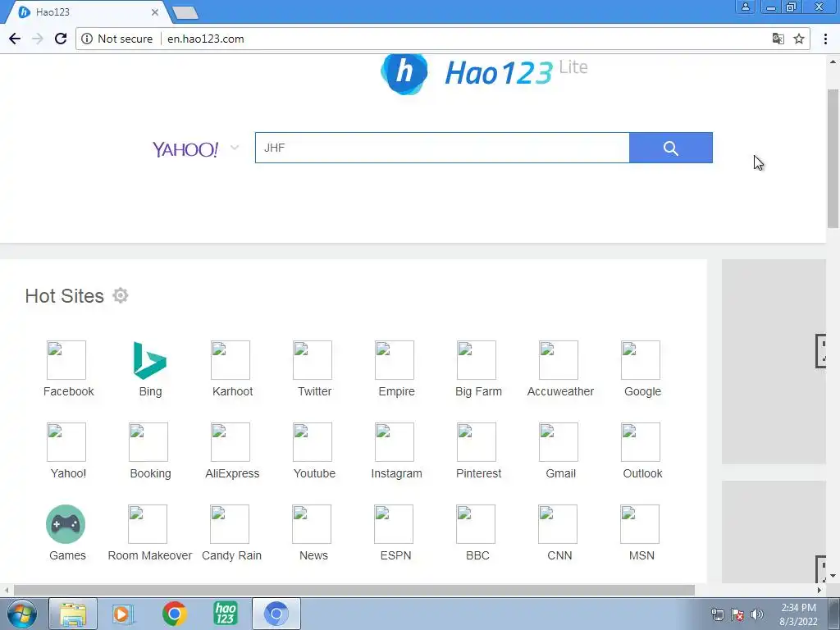This screenshot has height=630, width=840.
Task: Open the Youtube icon
Action: pyautogui.click(x=313, y=442)
